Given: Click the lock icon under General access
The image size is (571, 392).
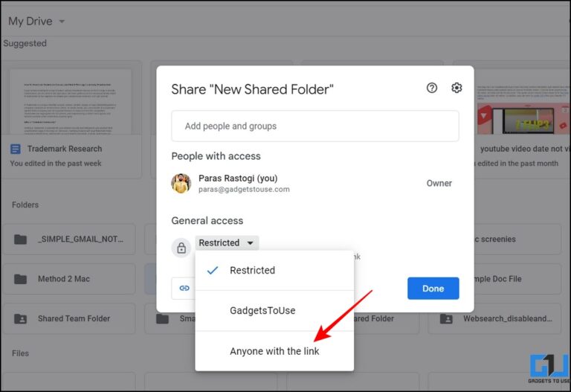Looking at the screenshot, I should 181,248.
